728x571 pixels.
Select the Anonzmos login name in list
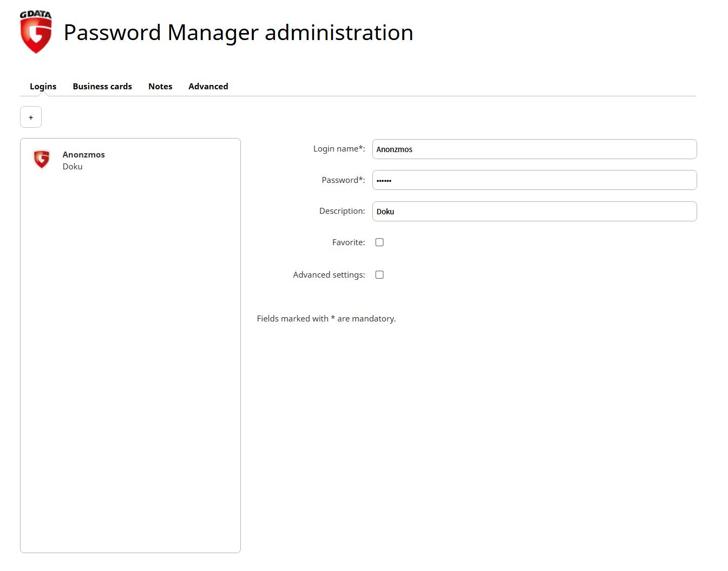pos(83,155)
